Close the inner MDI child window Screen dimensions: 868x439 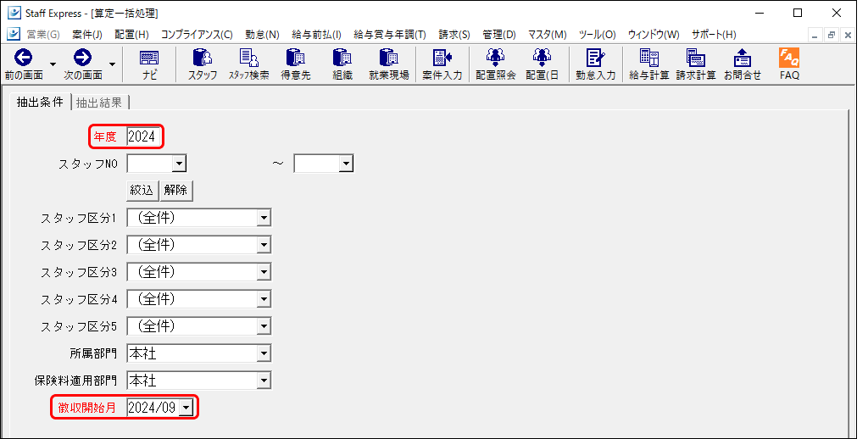(x=848, y=35)
